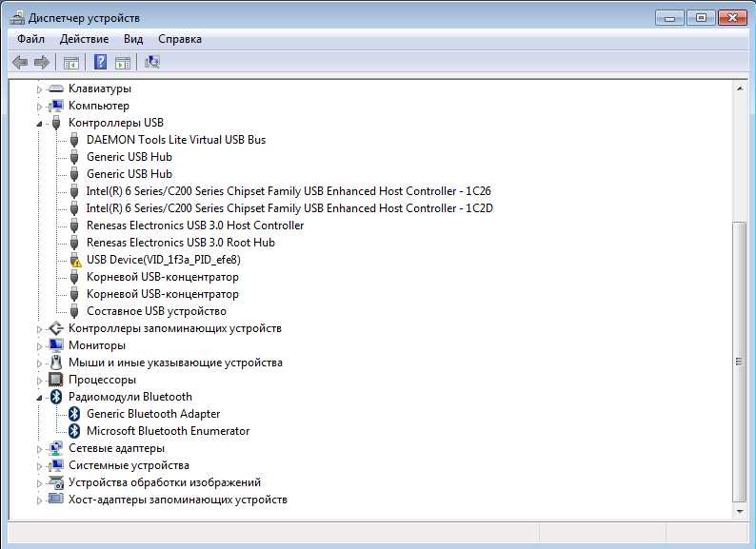Open the Действие menu
The height and width of the screenshot is (549, 756).
click(85, 39)
